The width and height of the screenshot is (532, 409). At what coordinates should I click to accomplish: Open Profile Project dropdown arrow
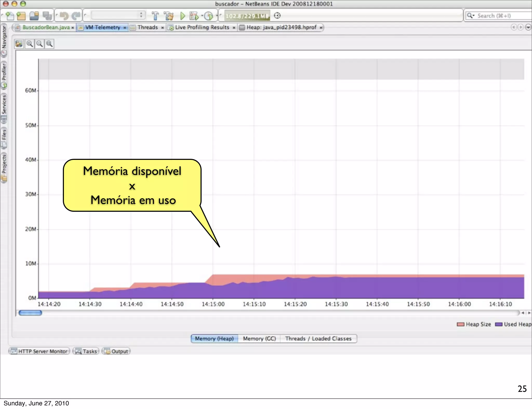(x=217, y=16)
